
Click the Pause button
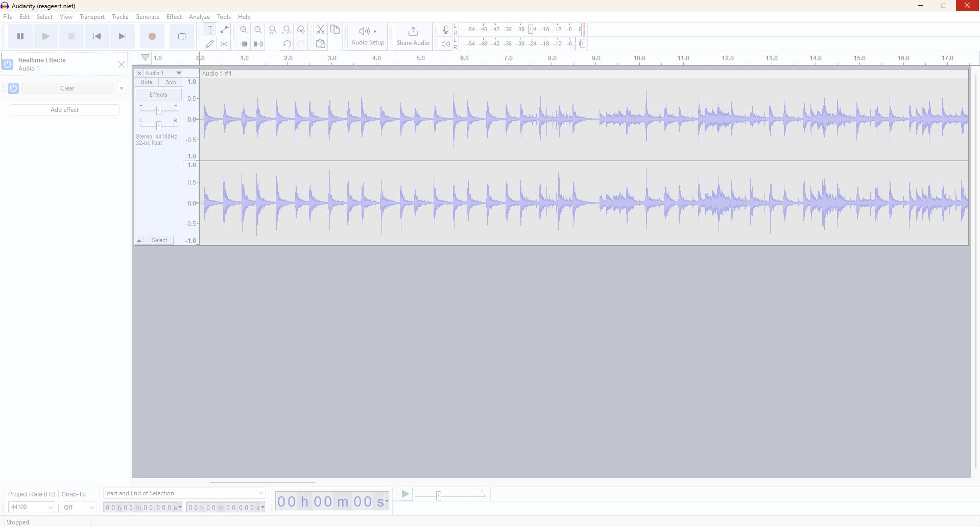tap(20, 36)
